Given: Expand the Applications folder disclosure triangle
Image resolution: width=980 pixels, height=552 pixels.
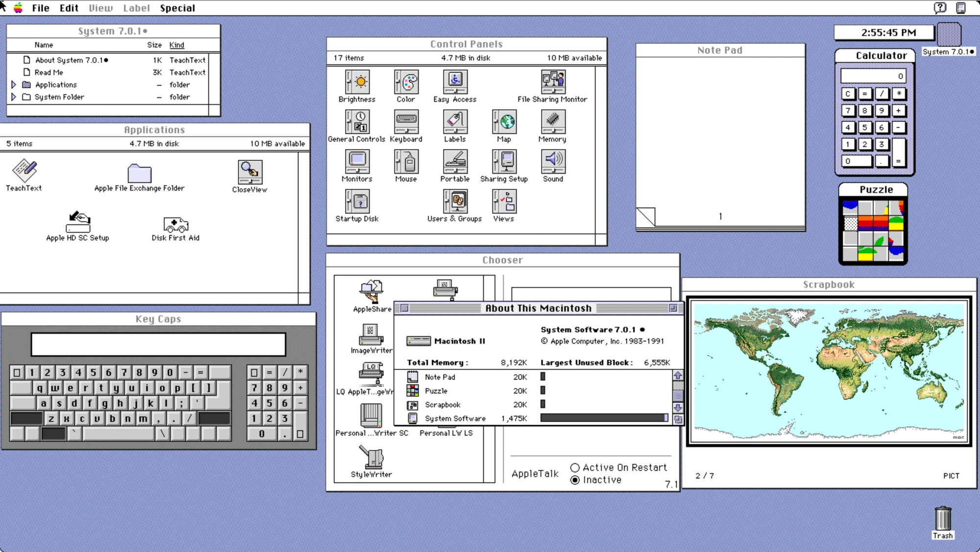Looking at the screenshot, I should pyautogui.click(x=13, y=84).
